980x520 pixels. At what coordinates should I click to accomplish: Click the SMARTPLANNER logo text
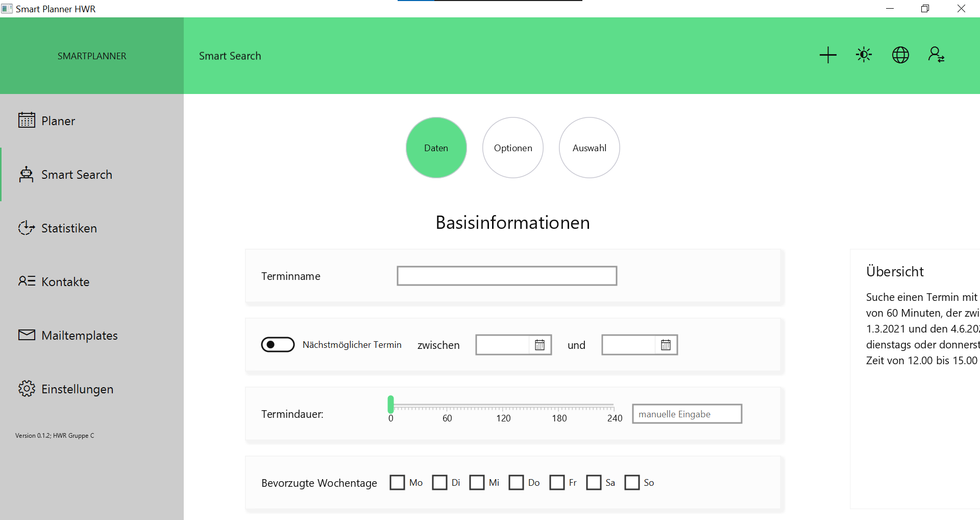(x=92, y=56)
